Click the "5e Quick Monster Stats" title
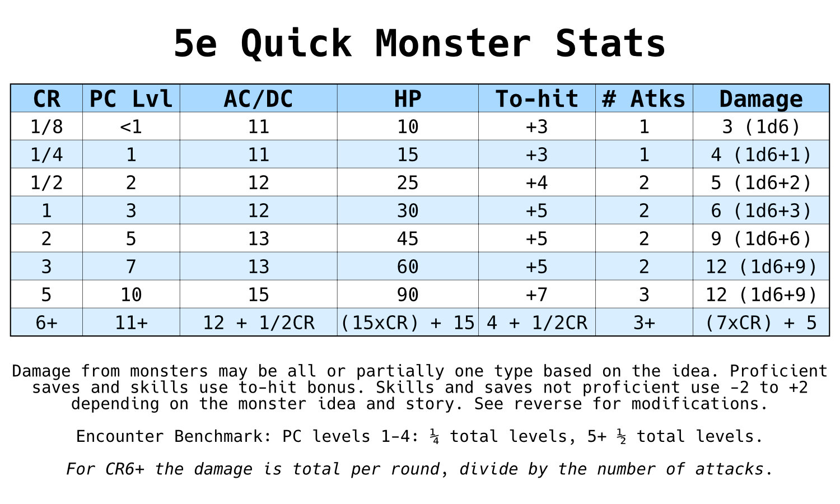Viewport: 840px width, 504px height. point(419,43)
